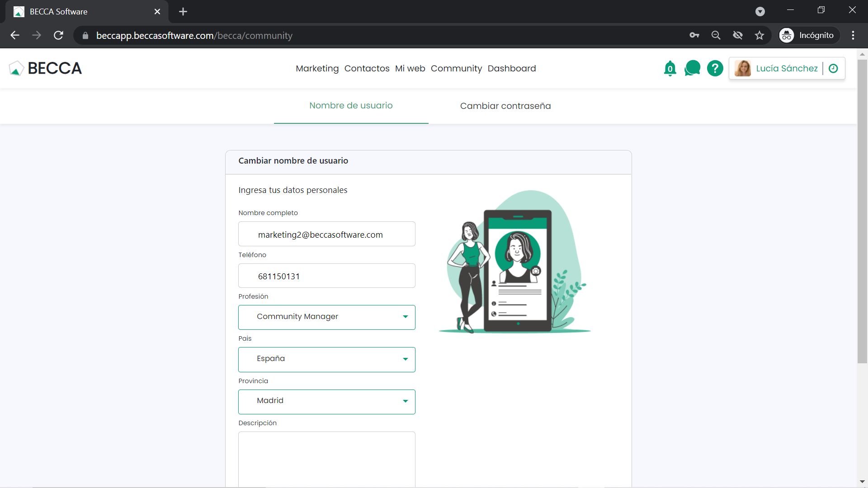Screen dimensions: 868x488
Task: Open the Marketing menu
Action: 317,69
